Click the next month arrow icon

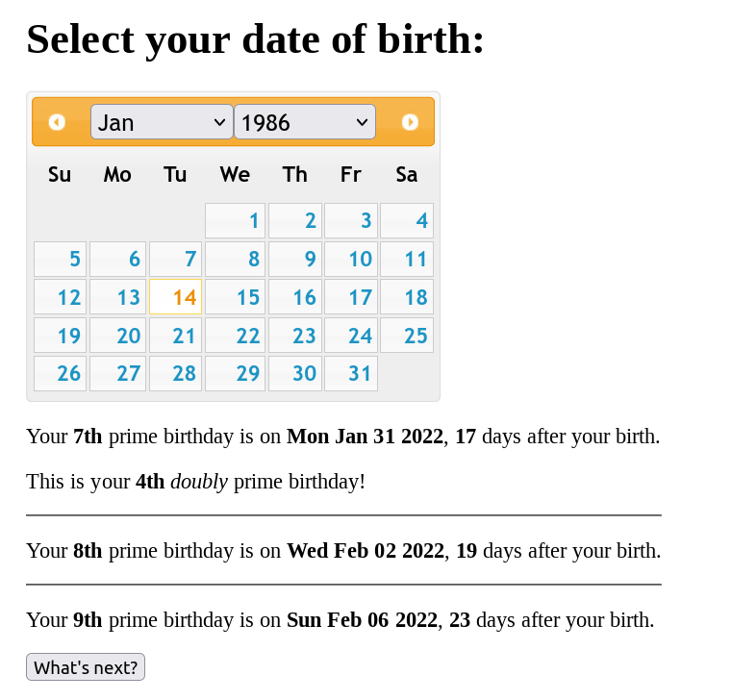[410, 122]
